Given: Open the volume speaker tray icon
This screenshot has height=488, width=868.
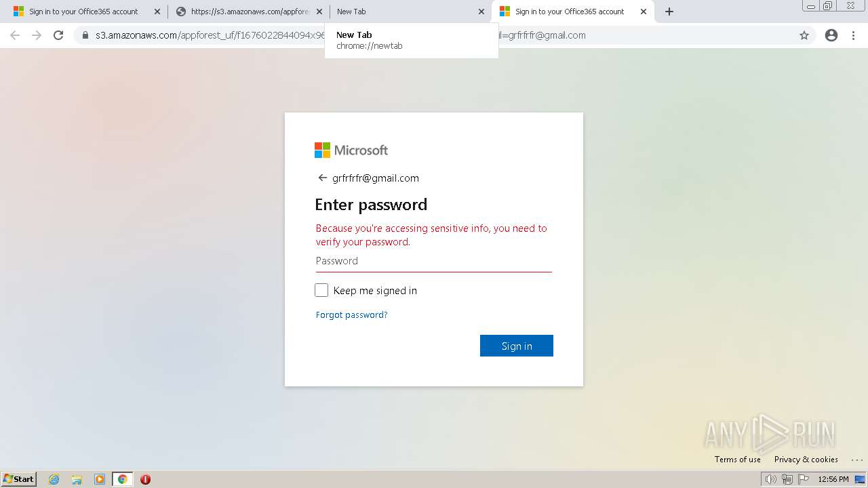Looking at the screenshot, I should [x=770, y=479].
